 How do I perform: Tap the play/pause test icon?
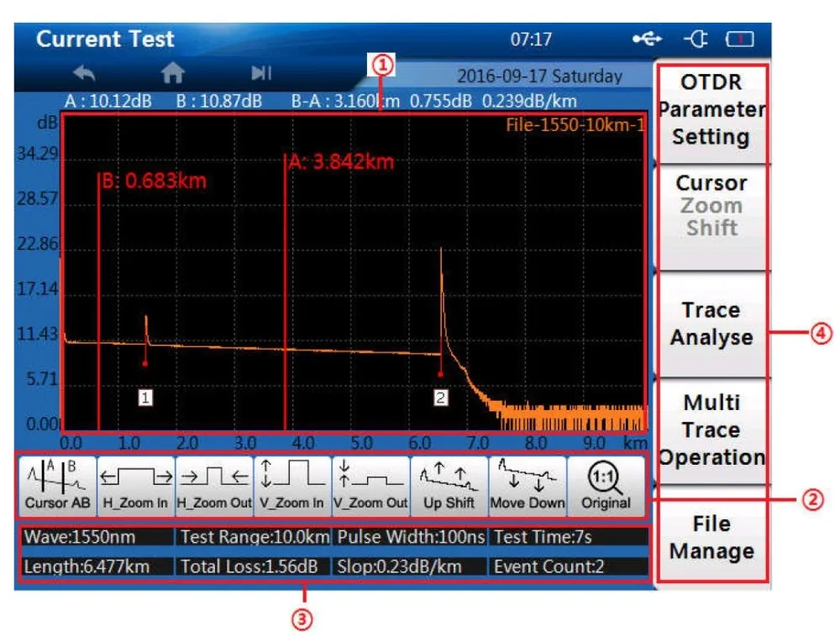[261, 72]
